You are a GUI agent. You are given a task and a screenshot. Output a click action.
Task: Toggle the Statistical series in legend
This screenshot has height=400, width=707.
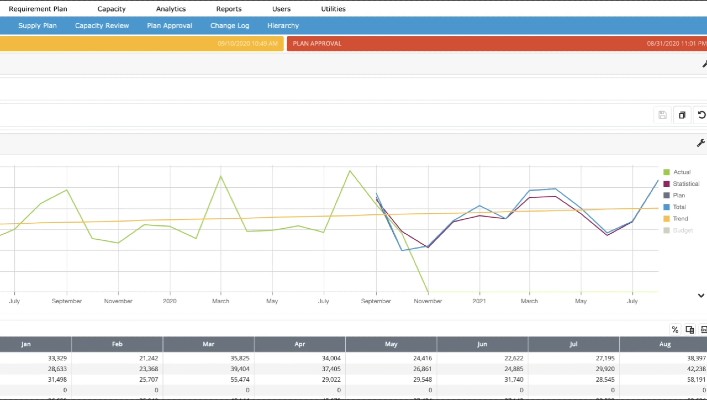pyautogui.click(x=685, y=184)
